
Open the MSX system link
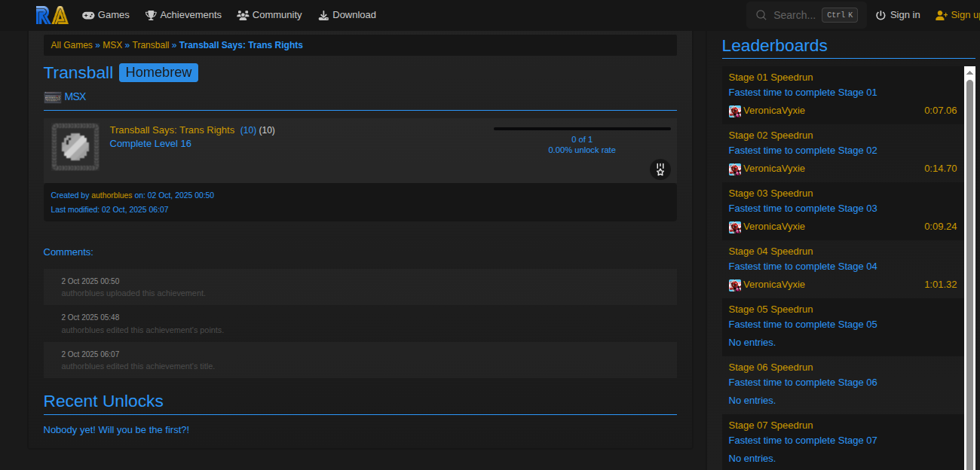coord(75,96)
